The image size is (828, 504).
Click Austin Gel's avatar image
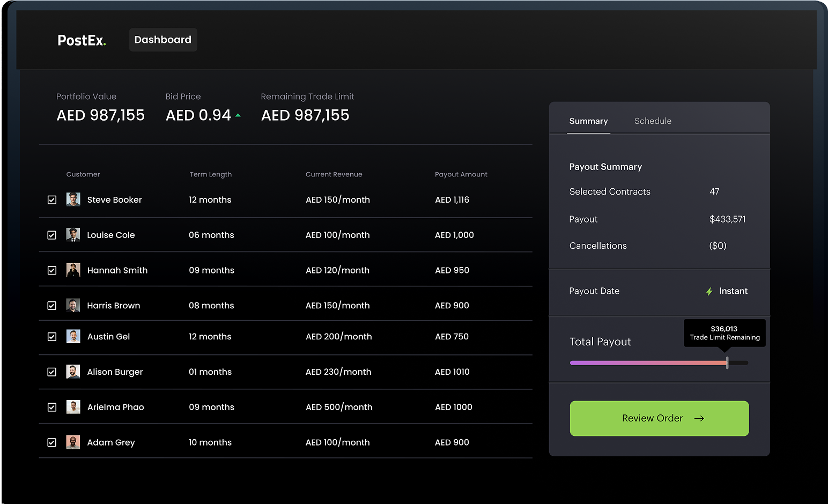coord(73,337)
